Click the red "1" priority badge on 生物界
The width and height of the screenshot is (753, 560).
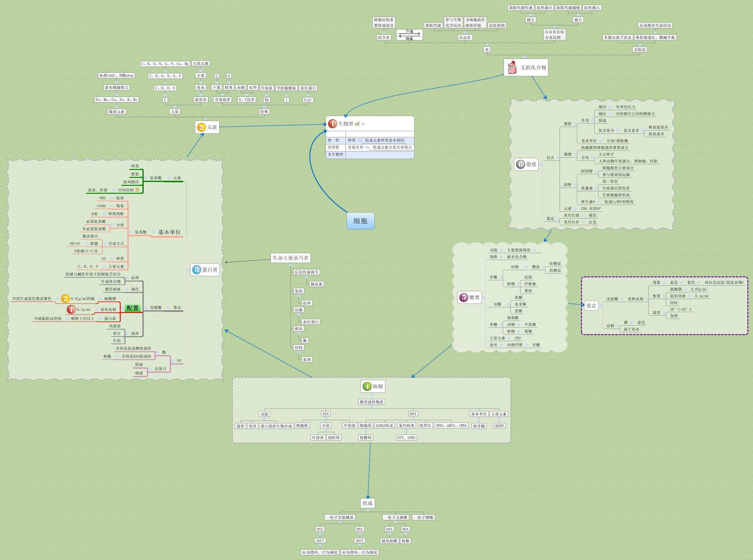(332, 124)
